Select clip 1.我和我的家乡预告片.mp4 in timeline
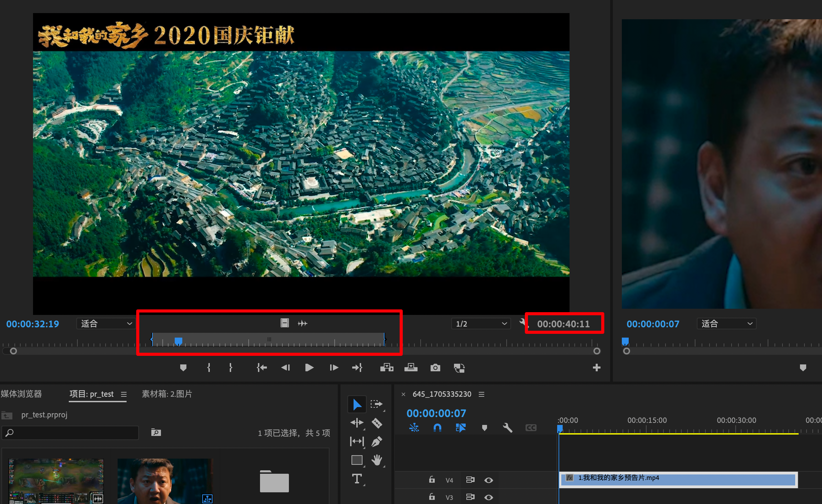This screenshot has height=504, width=822. (x=678, y=480)
